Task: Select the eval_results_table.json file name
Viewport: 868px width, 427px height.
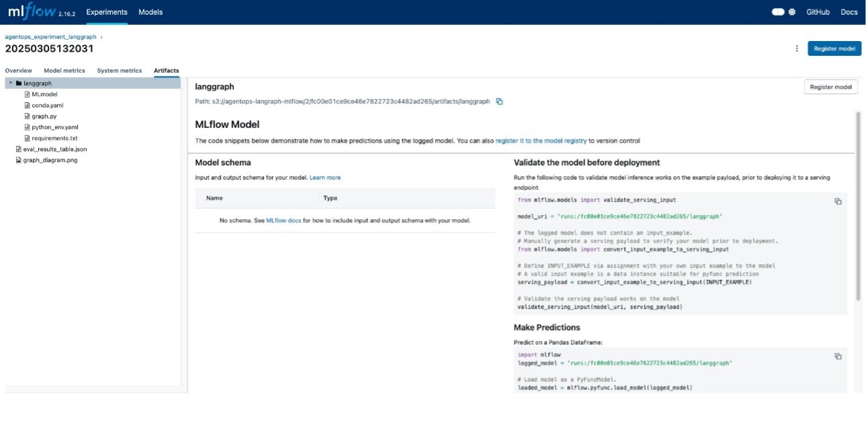Action: pyautogui.click(x=55, y=149)
